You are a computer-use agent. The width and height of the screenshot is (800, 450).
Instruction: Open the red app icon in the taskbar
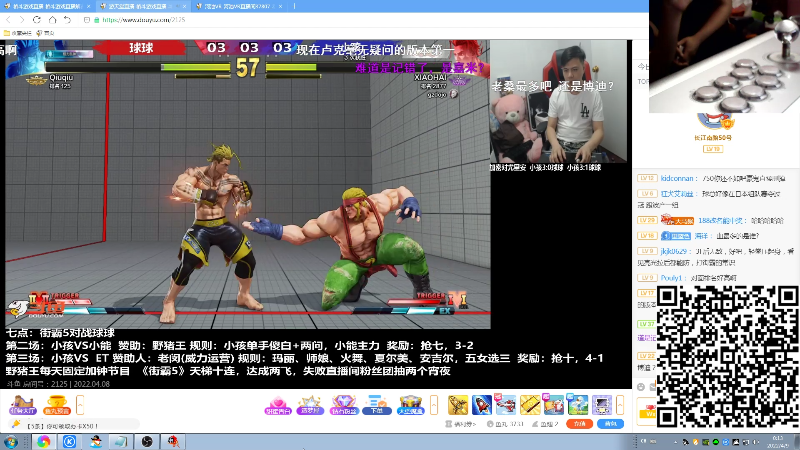(173, 441)
